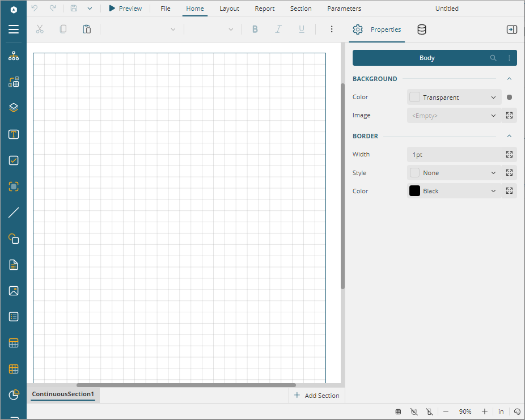Switch measurement units with 'in' button

pos(501,411)
